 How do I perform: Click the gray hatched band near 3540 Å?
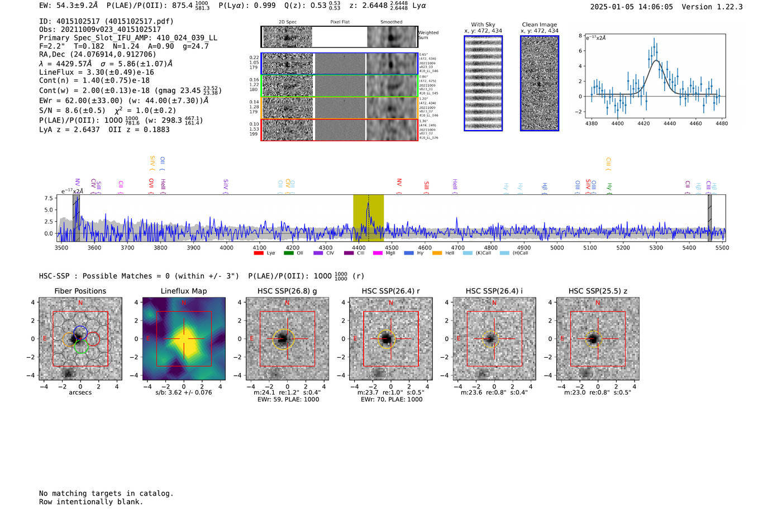76,218
